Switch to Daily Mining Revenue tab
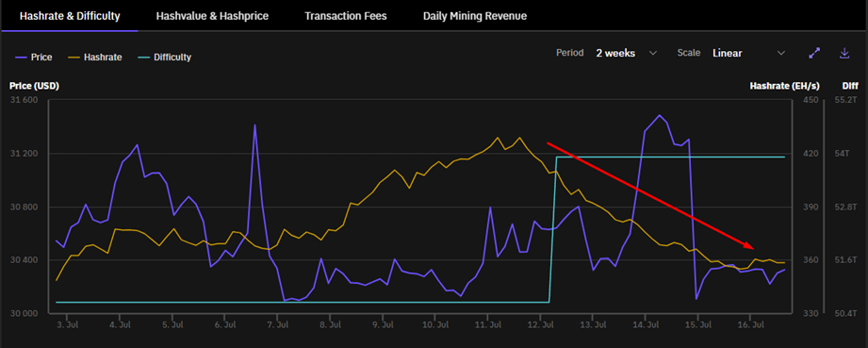Screen dimensions: 868x348 [x=474, y=16]
